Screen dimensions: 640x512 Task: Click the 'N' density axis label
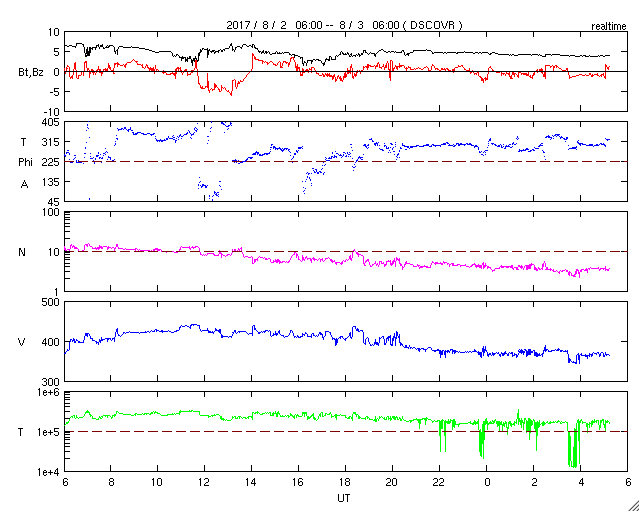pos(22,252)
